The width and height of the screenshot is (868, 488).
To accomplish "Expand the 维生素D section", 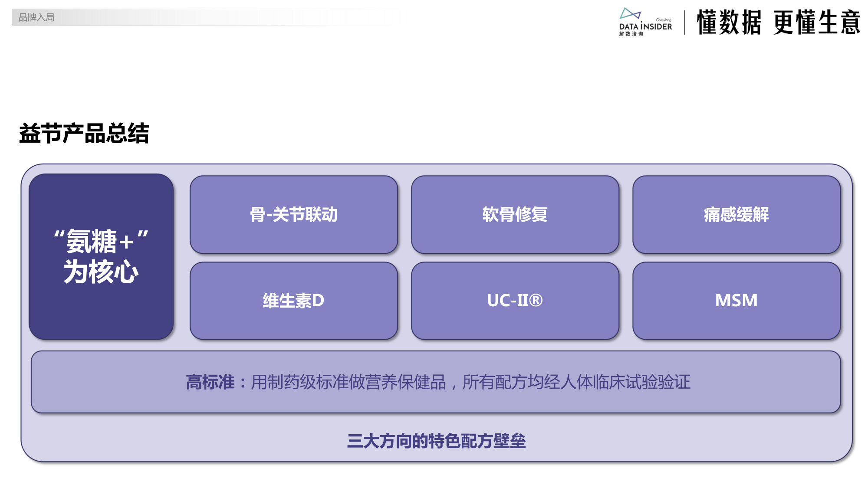I will [x=295, y=300].
